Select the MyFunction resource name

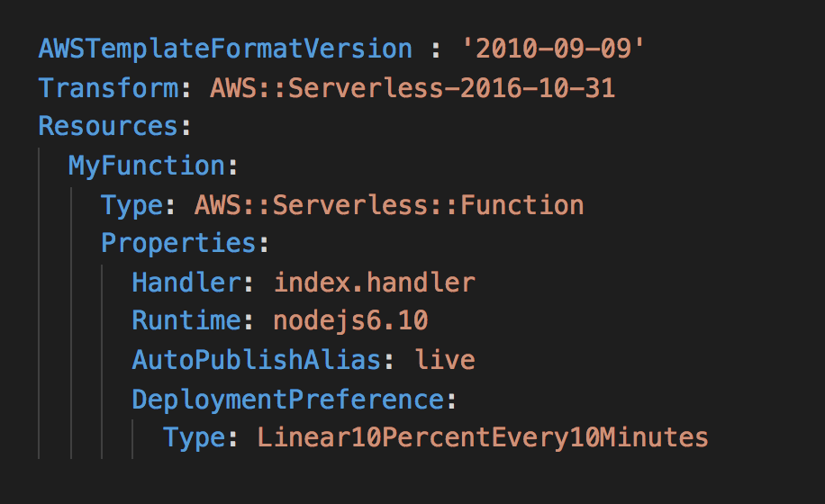(x=146, y=166)
